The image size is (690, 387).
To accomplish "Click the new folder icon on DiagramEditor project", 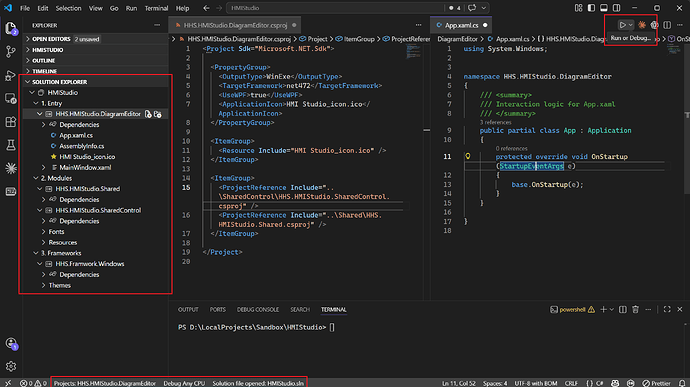I will (158, 114).
